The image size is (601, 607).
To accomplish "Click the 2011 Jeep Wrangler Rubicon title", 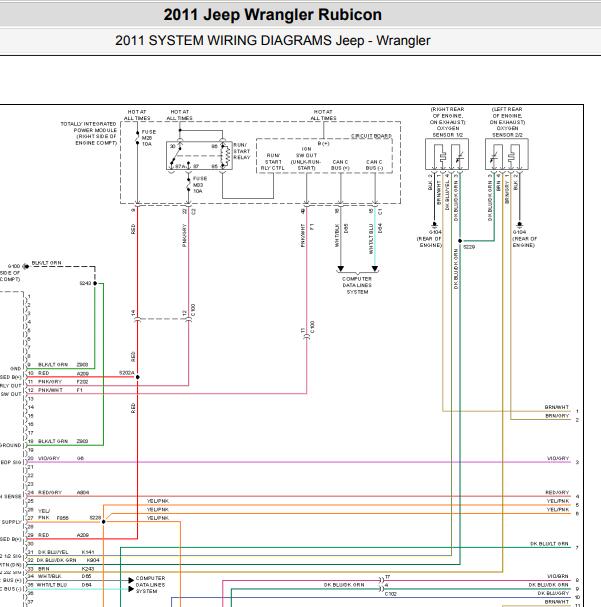I will [272, 15].
